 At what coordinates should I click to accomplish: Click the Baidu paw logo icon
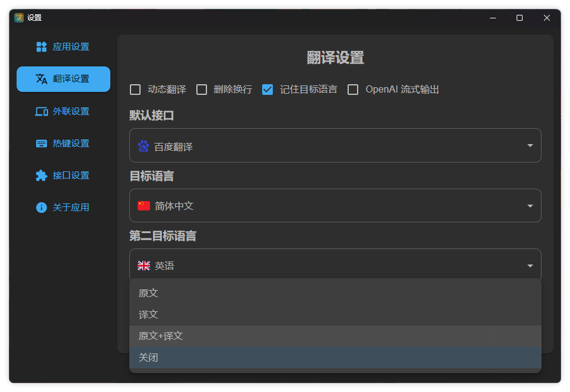pos(143,146)
